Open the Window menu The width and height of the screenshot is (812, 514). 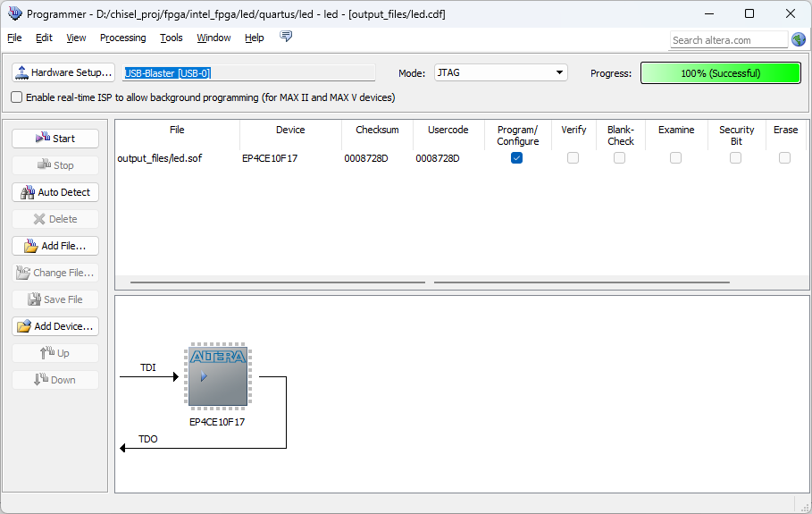(x=213, y=38)
